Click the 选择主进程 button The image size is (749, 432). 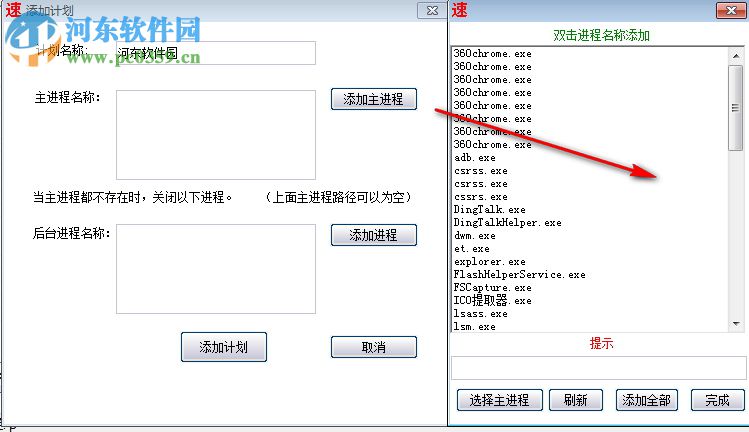(x=499, y=400)
